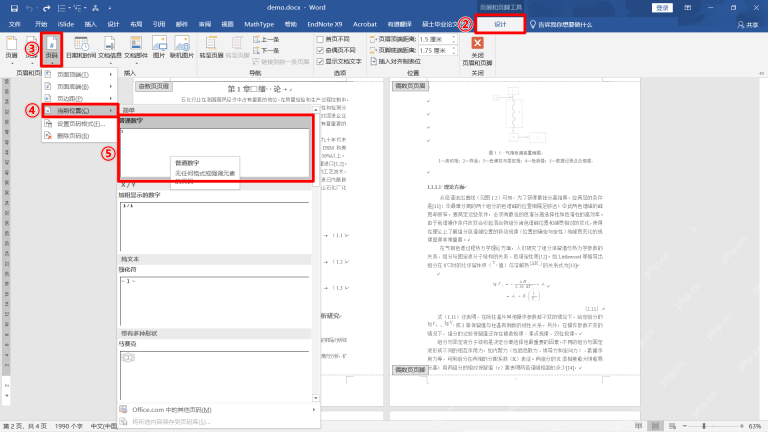Click the Read Mode view icon in status bar
This screenshot has height=432, width=768.
click(x=638, y=426)
